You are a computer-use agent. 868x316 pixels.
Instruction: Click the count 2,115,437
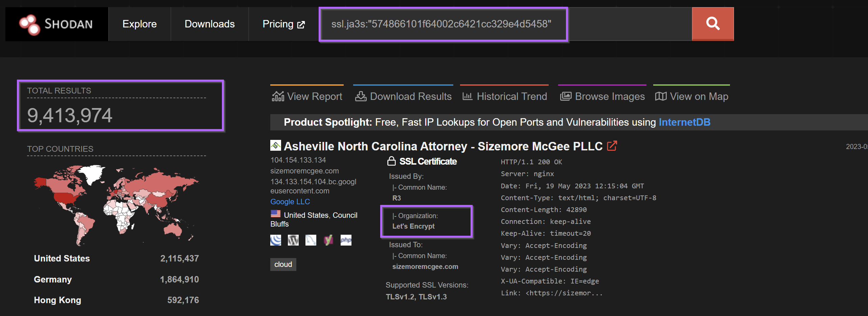pos(180,258)
